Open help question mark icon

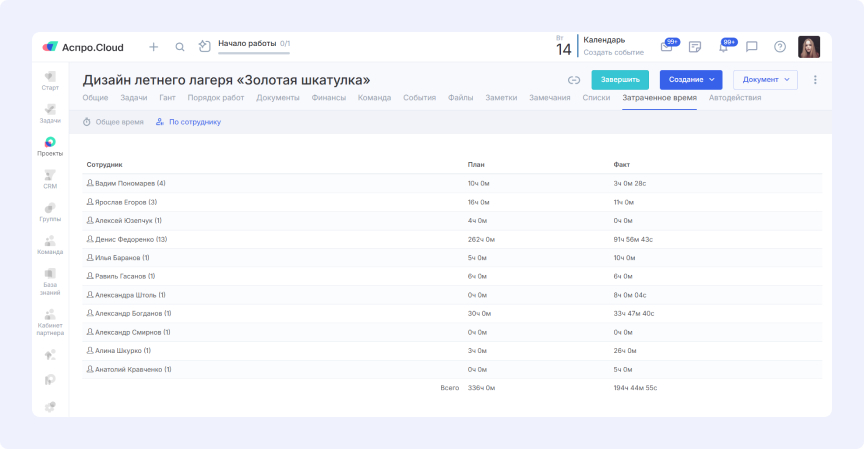(x=780, y=47)
